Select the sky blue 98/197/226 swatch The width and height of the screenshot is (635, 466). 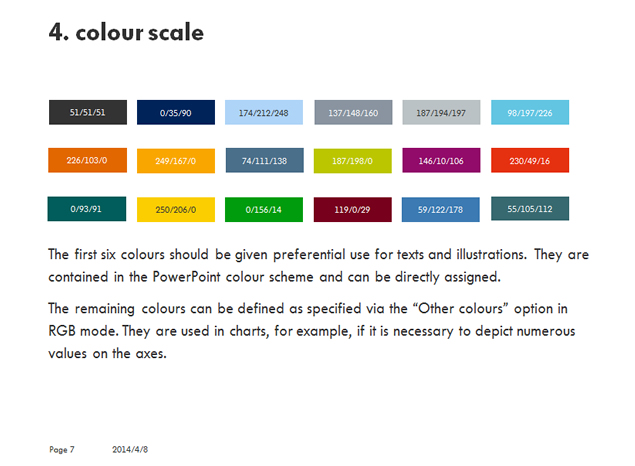pos(530,112)
